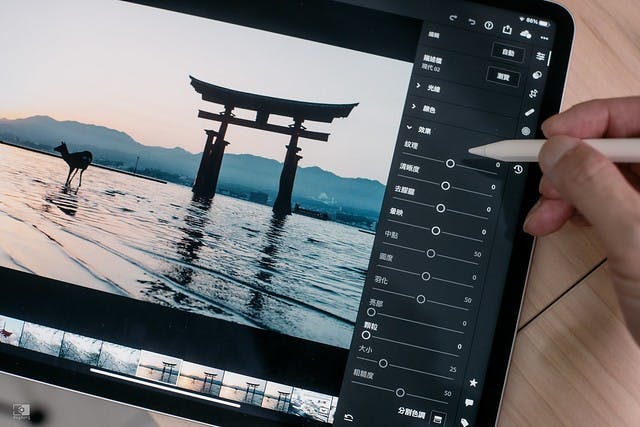Tap the share export icon

508,28
